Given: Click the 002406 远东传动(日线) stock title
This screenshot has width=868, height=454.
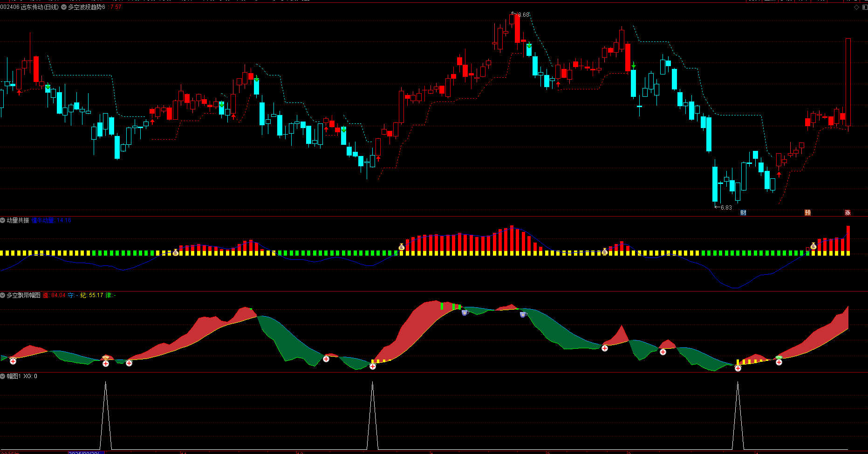Looking at the screenshot, I should [x=29, y=7].
